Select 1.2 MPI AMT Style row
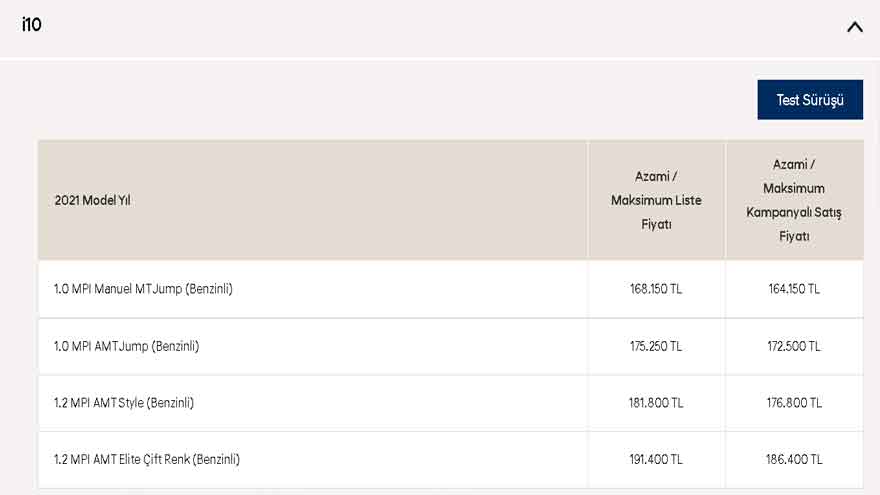 124,403
